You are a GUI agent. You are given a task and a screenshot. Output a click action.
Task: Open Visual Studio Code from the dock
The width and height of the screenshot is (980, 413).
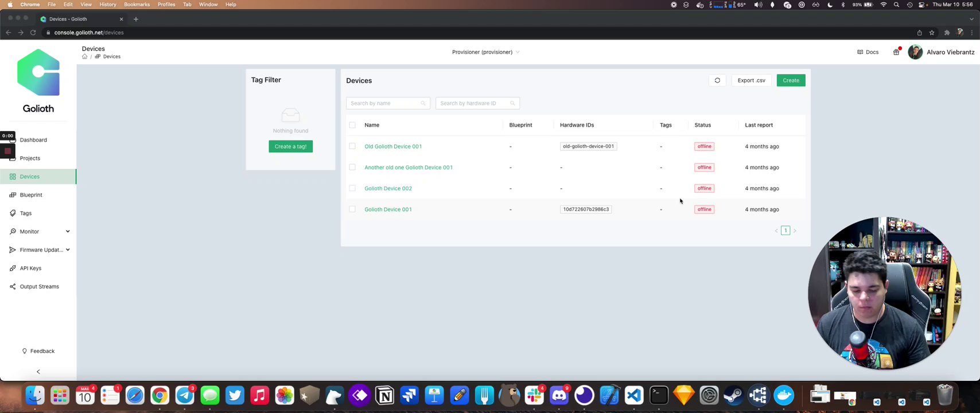point(634,395)
